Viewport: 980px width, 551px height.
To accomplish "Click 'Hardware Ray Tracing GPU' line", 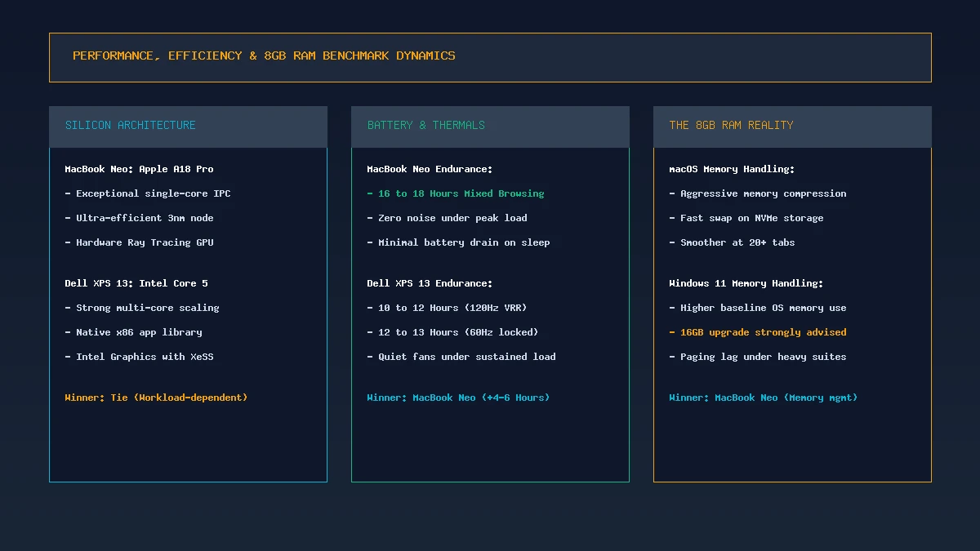I will point(139,242).
